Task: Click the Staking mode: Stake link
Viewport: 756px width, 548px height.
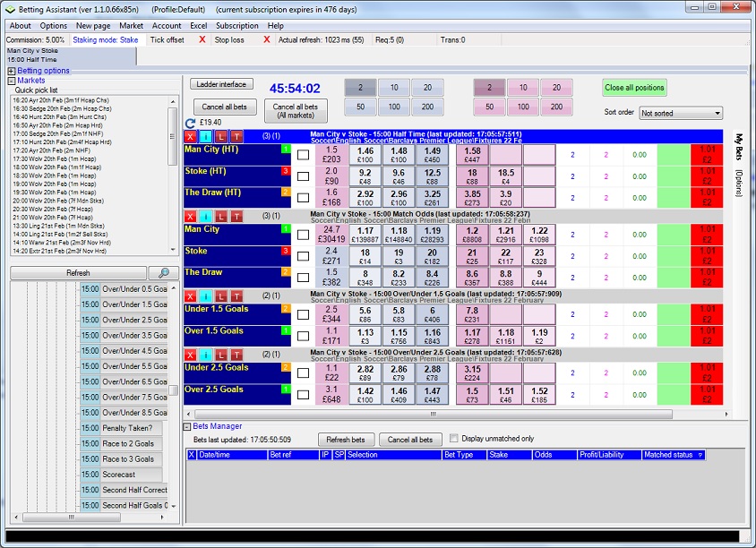Action: pos(106,40)
